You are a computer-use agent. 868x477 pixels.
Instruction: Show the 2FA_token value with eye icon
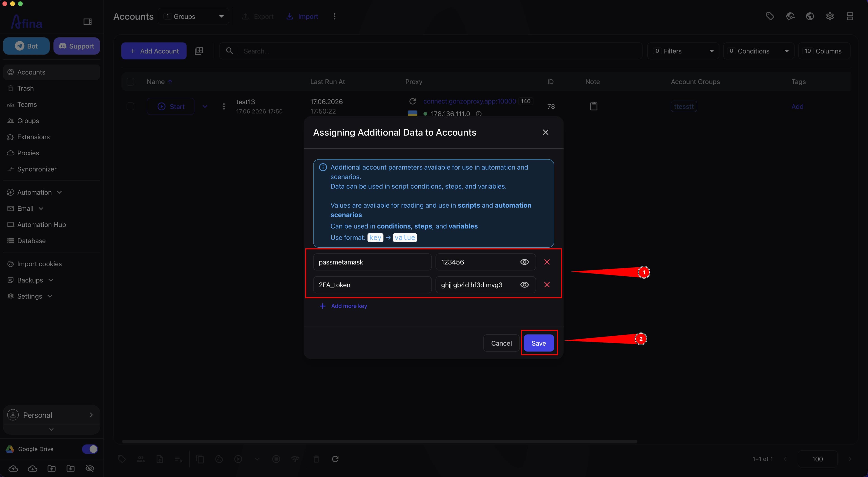(524, 285)
